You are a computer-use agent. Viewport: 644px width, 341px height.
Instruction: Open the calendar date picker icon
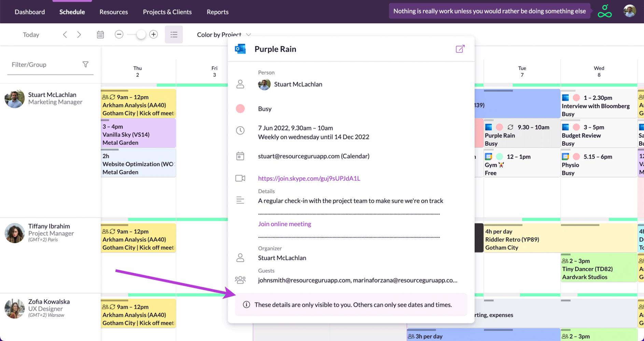[100, 34]
